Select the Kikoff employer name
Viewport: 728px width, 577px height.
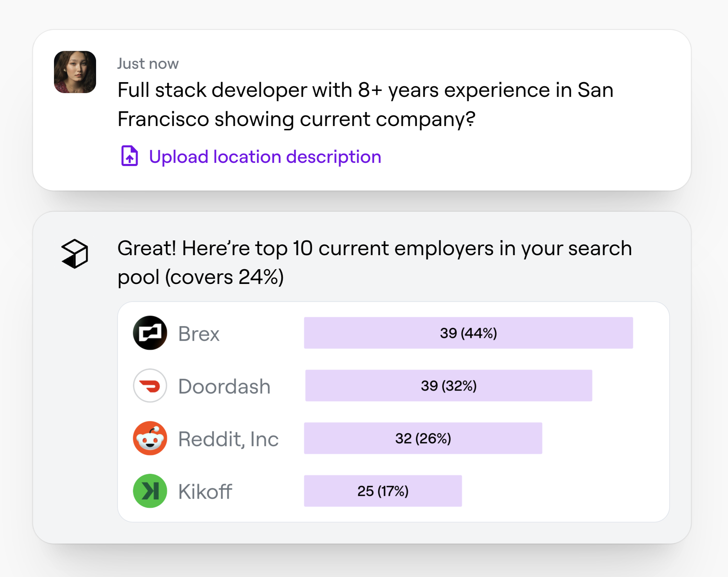[205, 491]
